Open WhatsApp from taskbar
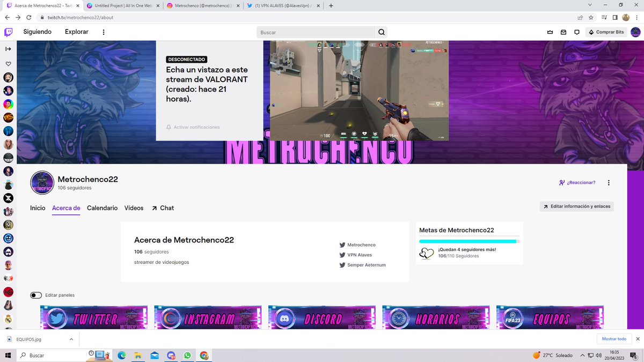 (187, 355)
